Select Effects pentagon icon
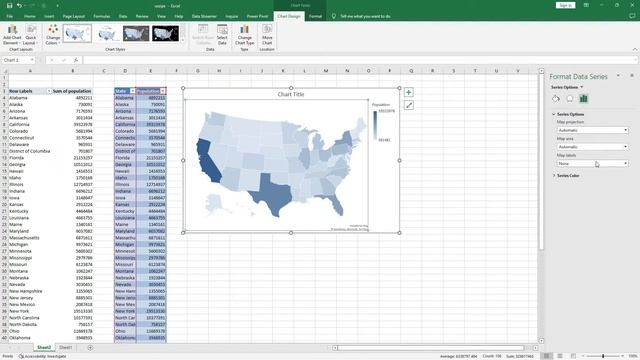This screenshot has width=640, height=360. click(570, 98)
